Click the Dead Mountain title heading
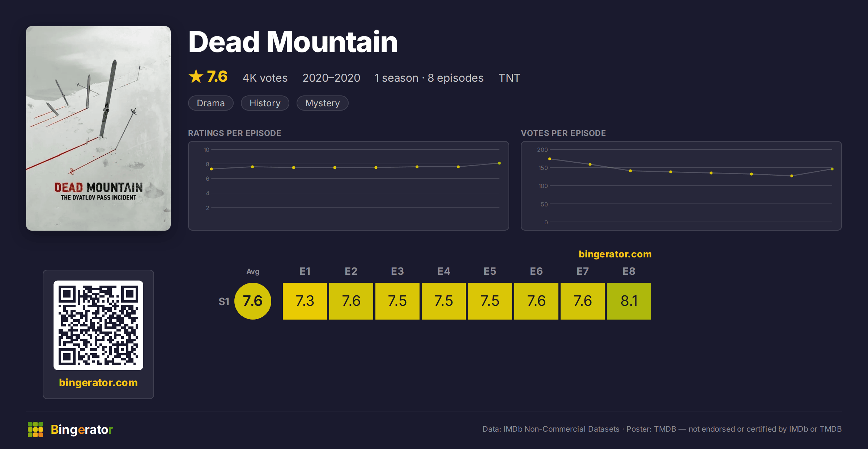This screenshot has width=868, height=449. [x=293, y=42]
